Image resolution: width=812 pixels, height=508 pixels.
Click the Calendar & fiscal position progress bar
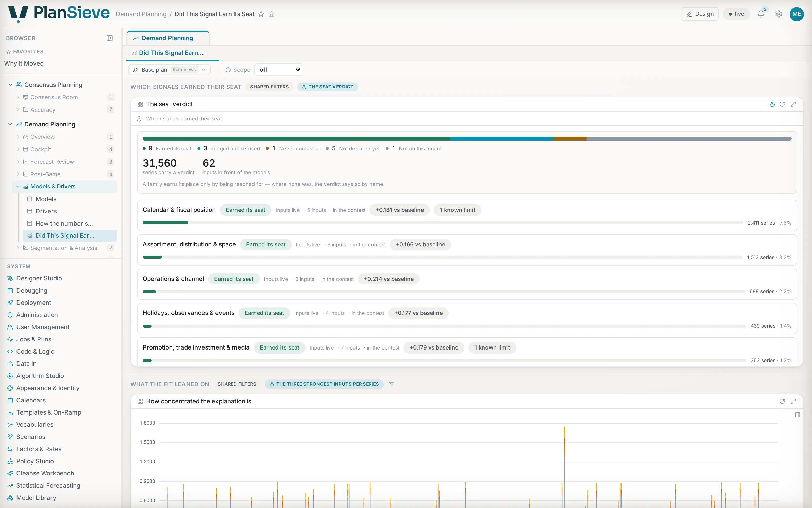[x=443, y=223]
